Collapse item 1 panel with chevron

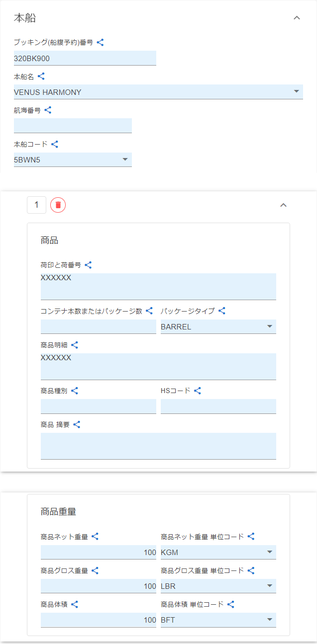click(283, 205)
